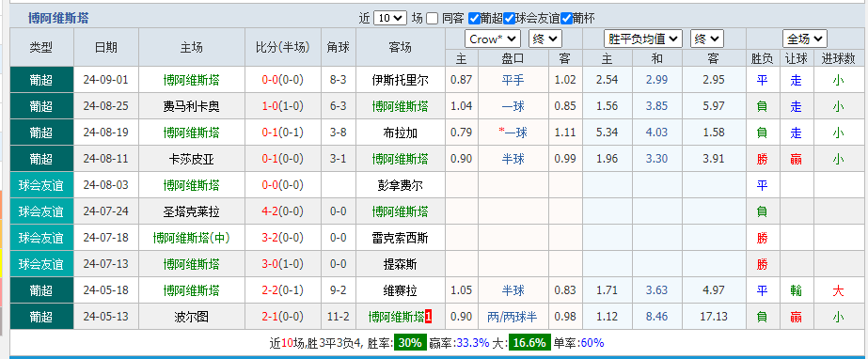
Task: Click the 4-2(0-0) score in the 24-07-24 row
Action: 282,211
